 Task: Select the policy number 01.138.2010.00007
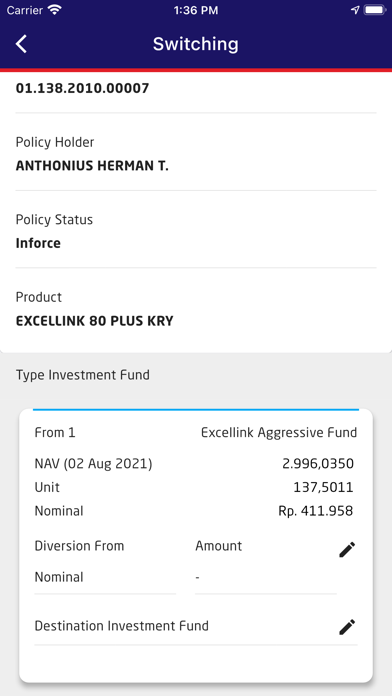[x=83, y=88]
